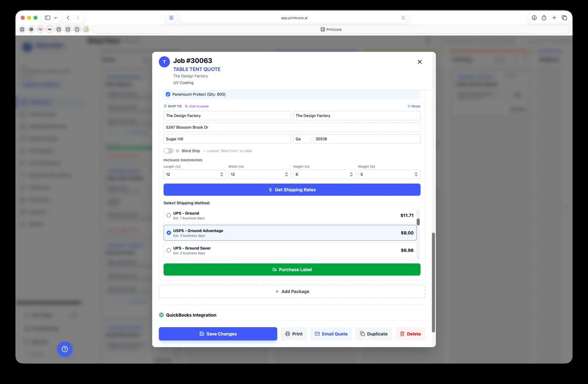Close the Job #30063 dialog
588x384 pixels.
(420, 62)
